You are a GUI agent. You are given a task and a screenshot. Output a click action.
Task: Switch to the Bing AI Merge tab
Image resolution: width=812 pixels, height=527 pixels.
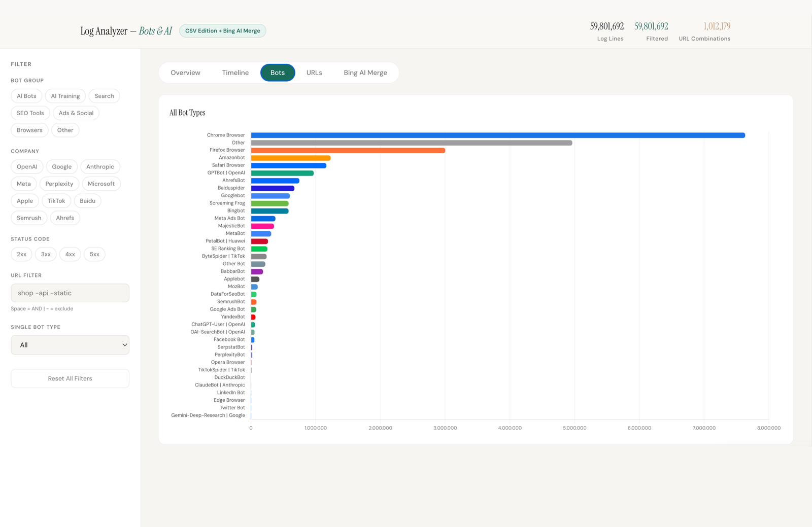click(365, 73)
